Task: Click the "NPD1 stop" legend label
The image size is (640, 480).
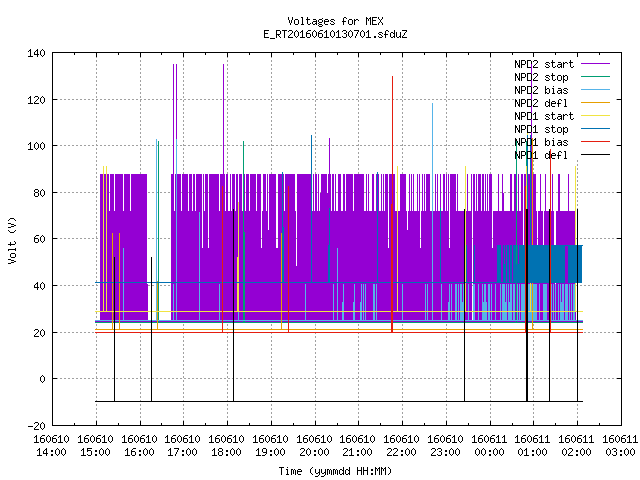Action: tap(541, 129)
